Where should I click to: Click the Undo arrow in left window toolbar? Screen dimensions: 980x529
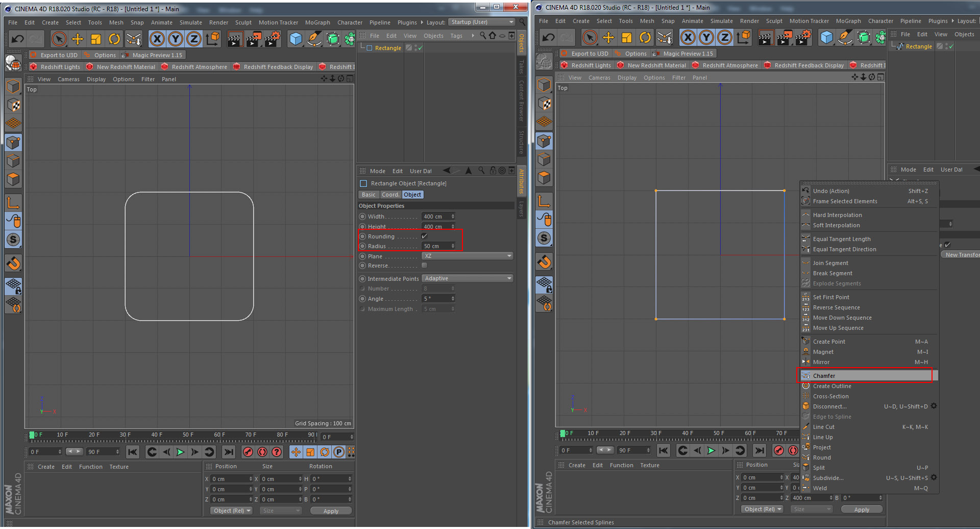pos(17,39)
